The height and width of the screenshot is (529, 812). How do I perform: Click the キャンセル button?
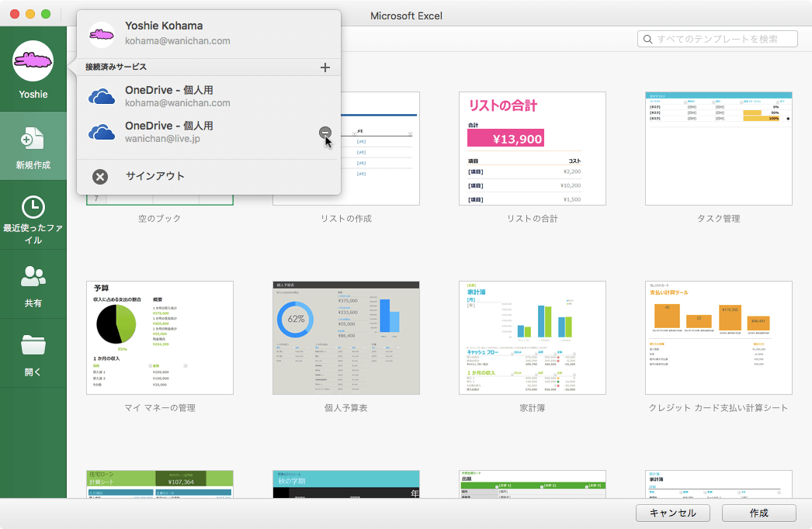(673, 513)
